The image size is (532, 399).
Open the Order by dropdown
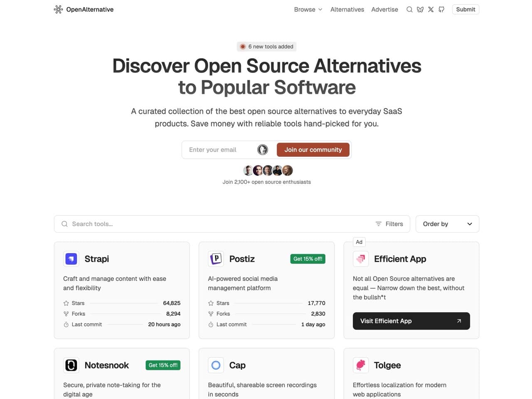coord(447,224)
